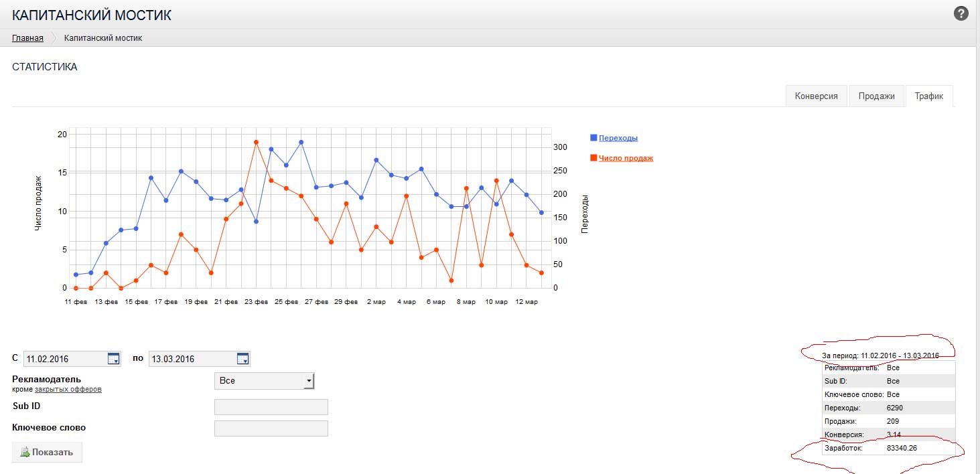Screen dimensions: 980x474
Task: Click the orange Число продаж legend square
Action: (593, 158)
